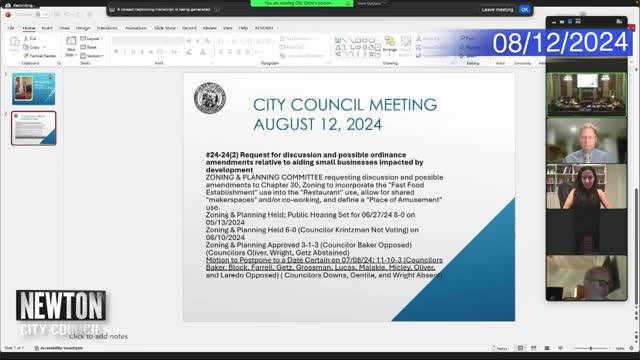Click the Clear Formatting icon

[x=207, y=41]
